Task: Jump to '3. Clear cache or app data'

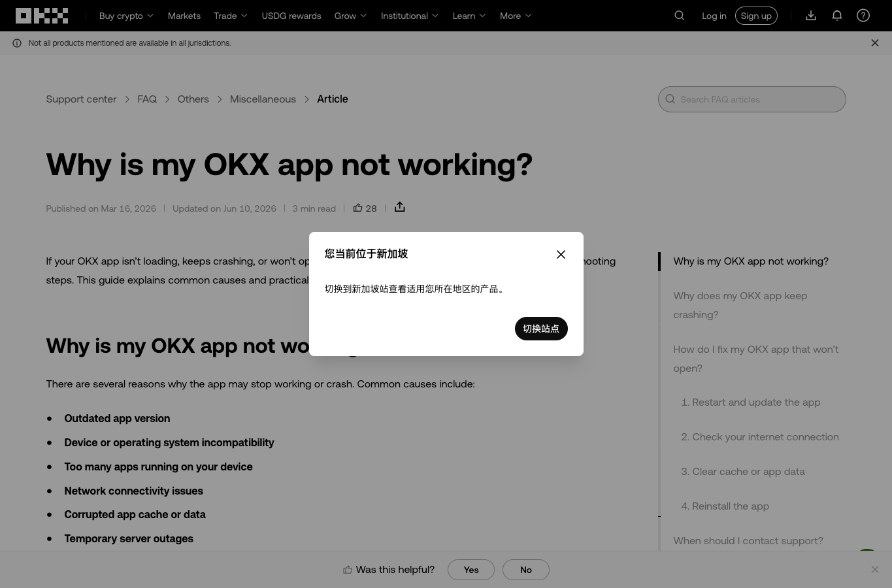Action: (x=743, y=472)
